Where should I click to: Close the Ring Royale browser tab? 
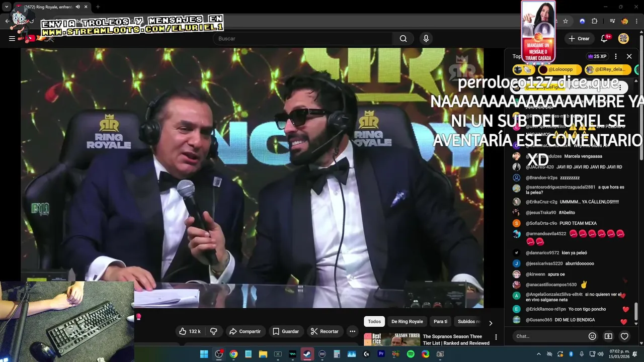point(86,7)
